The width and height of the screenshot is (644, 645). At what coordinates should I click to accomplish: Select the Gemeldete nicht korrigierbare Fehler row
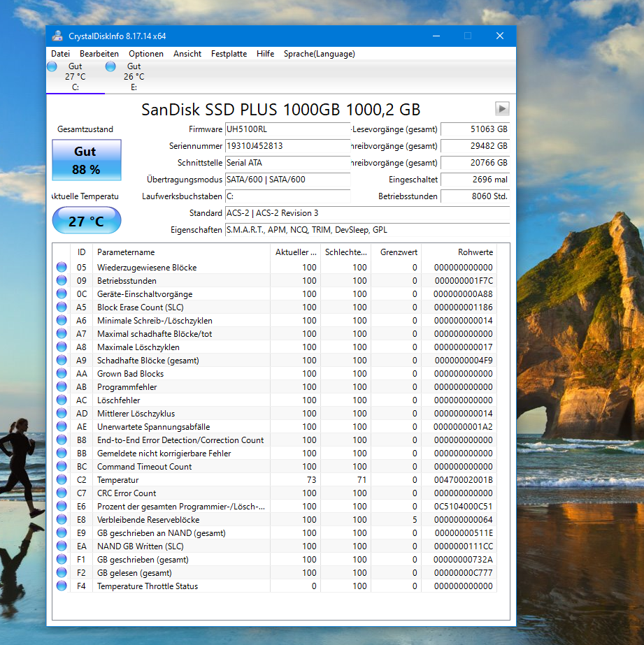tap(275, 454)
